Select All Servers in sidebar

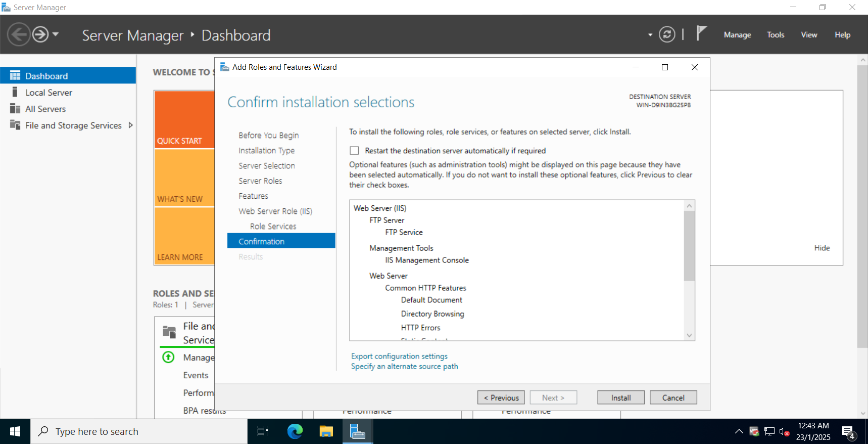point(45,109)
